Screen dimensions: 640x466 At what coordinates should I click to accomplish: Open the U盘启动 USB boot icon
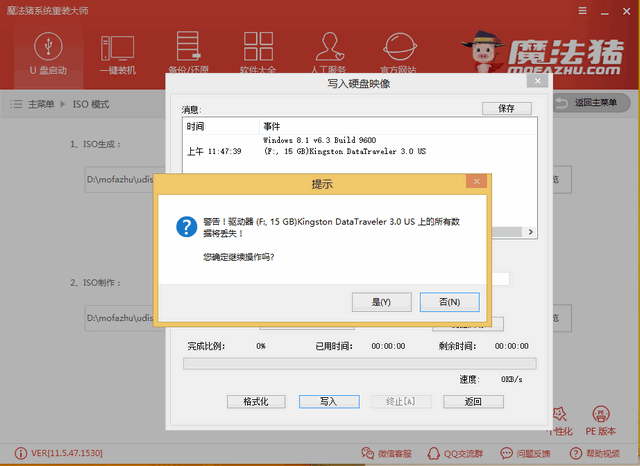point(45,50)
